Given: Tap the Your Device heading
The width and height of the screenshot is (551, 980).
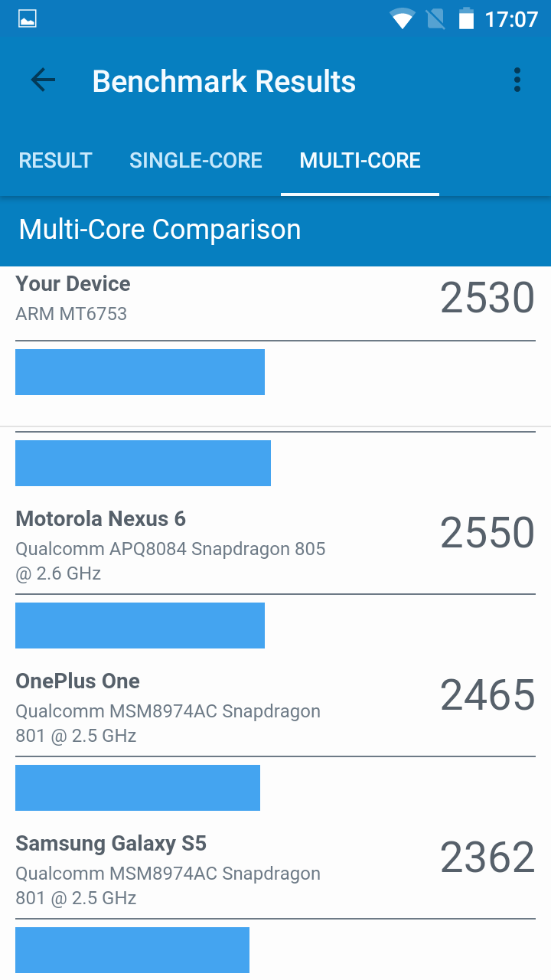Looking at the screenshot, I should click(73, 284).
